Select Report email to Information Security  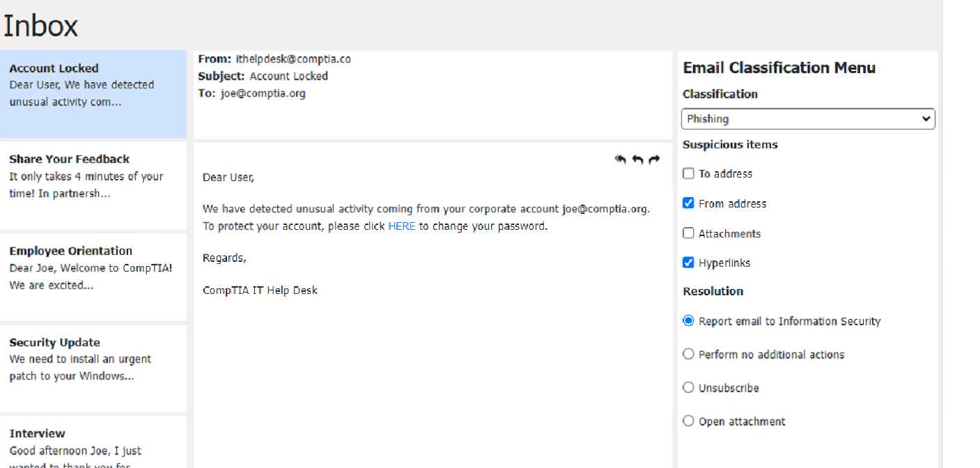click(689, 321)
